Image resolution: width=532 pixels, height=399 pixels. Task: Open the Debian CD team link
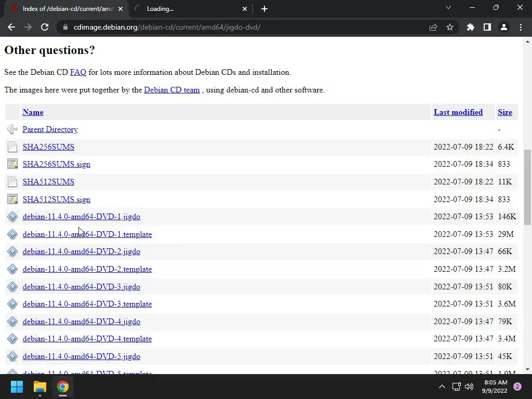171,90
